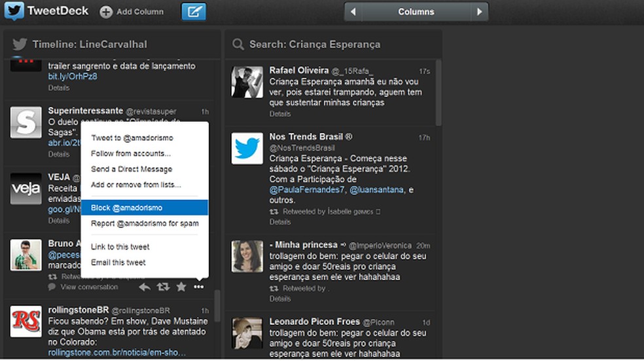Click Details under Minha princesa tweet
Screen dimensions: 644x361
tap(280, 299)
